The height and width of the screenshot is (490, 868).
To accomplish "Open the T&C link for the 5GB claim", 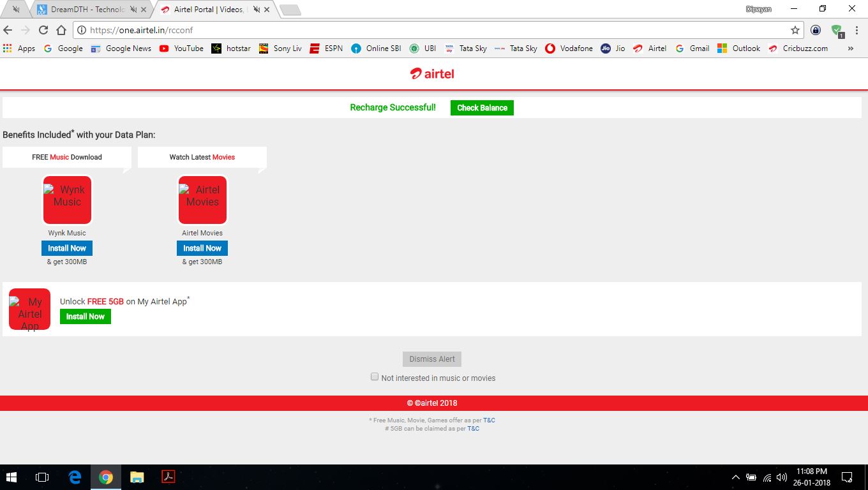I will (x=474, y=429).
